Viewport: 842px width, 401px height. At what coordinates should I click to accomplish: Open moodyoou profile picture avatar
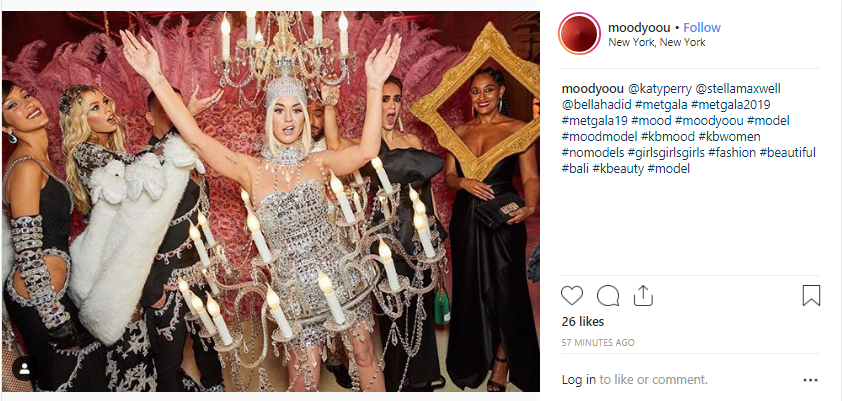(x=579, y=34)
